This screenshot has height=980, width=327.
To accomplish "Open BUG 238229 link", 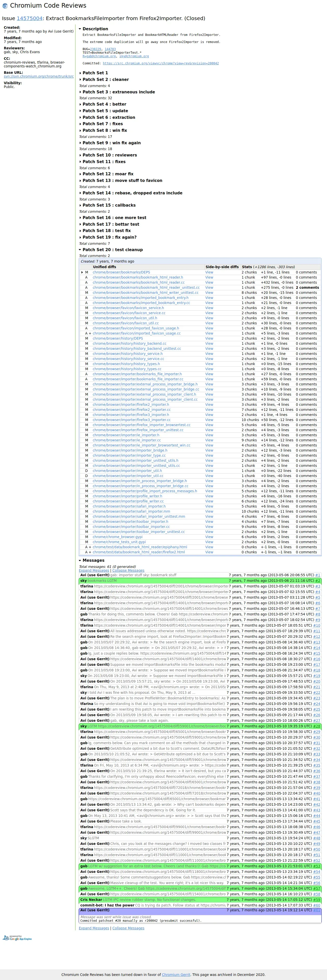I will pos(96,49).
